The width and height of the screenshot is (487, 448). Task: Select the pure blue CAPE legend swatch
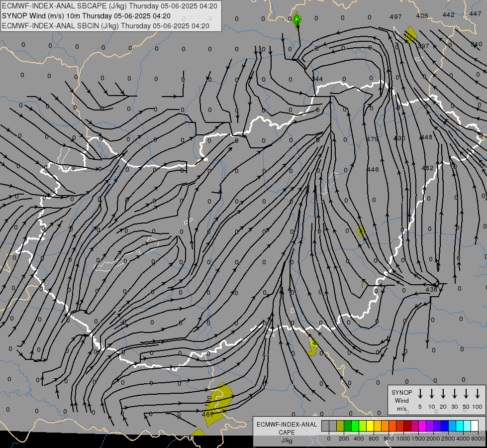pyautogui.click(x=445, y=426)
